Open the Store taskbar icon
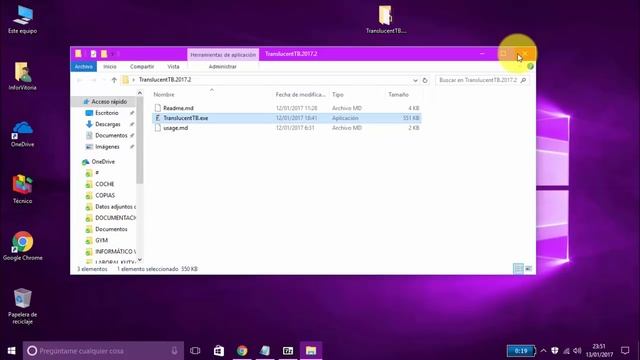The image size is (640, 360). coord(219,351)
